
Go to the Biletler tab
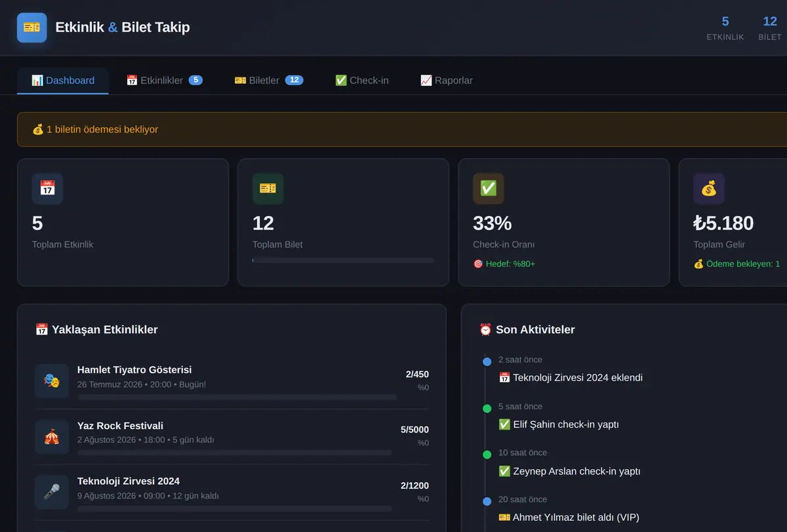269,81
